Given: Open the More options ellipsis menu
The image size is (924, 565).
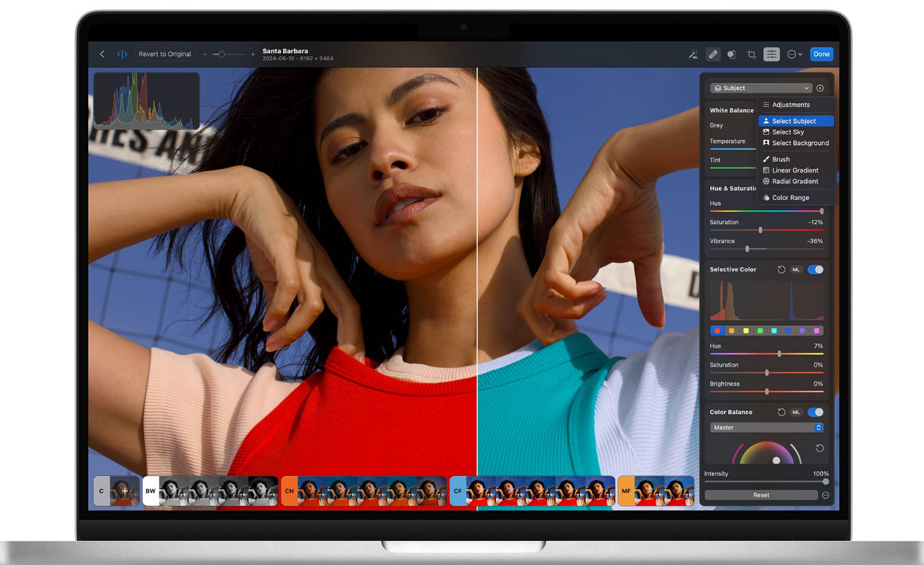Looking at the screenshot, I should click(x=794, y=54).
